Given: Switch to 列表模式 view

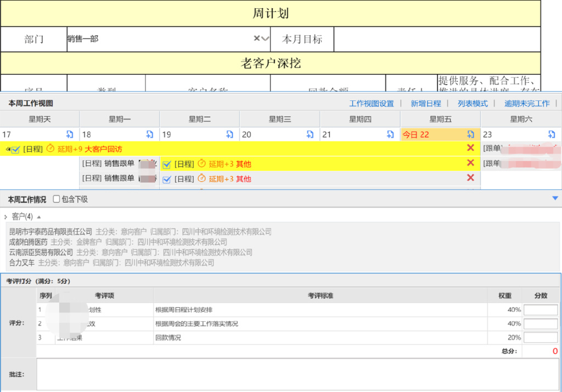Looking at the screenshot, I should [x=473, y=103].
